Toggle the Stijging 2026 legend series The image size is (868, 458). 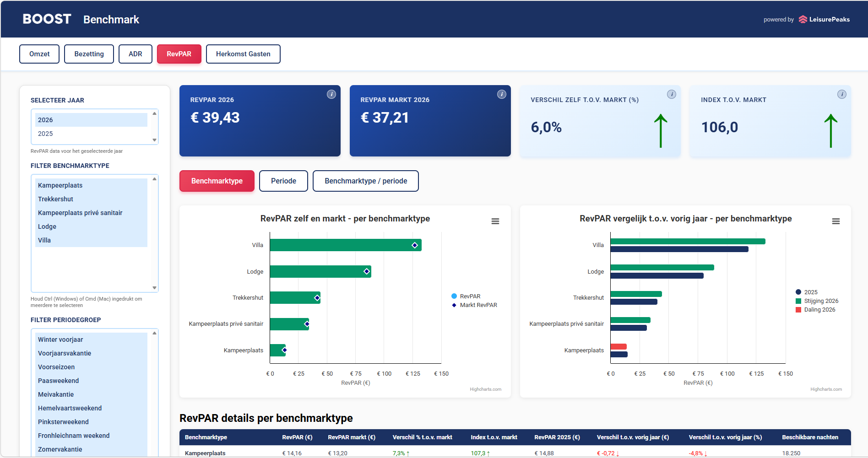[x=821, y=301]
